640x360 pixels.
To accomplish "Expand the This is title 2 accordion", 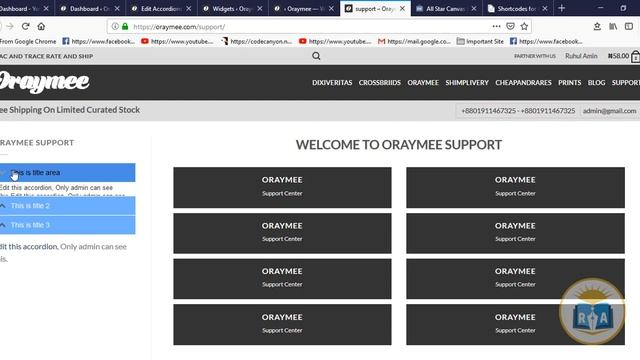I will (67, 206).
